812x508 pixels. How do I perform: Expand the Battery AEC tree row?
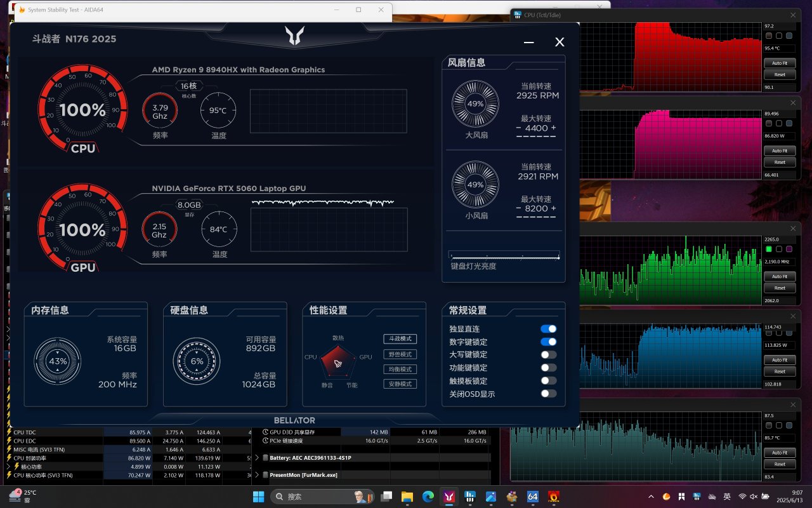coord(256,457)
